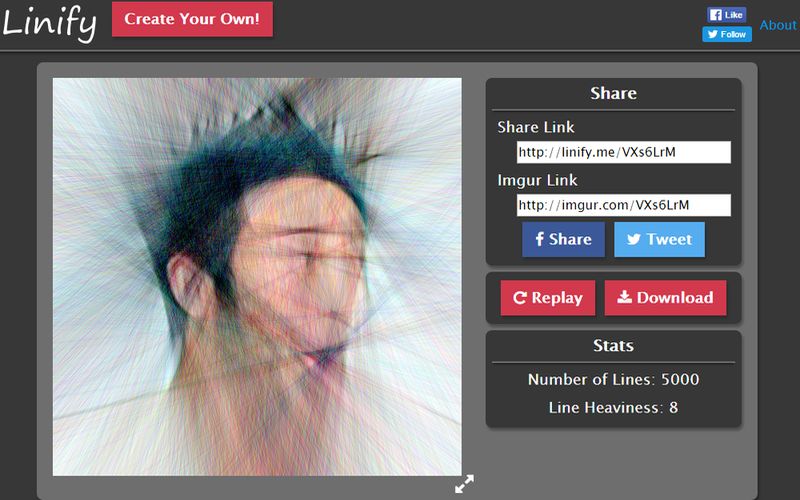800x500 pixels.
Task: Like the page on Facebook
Action: tap(727, 15)
